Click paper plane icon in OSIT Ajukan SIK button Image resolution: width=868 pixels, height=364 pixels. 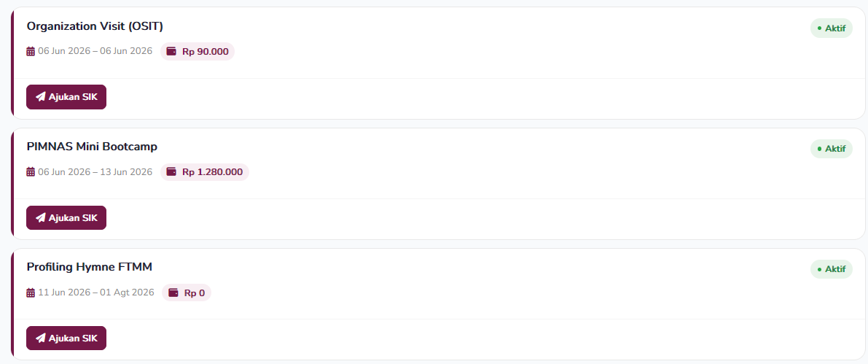(40, 97)
